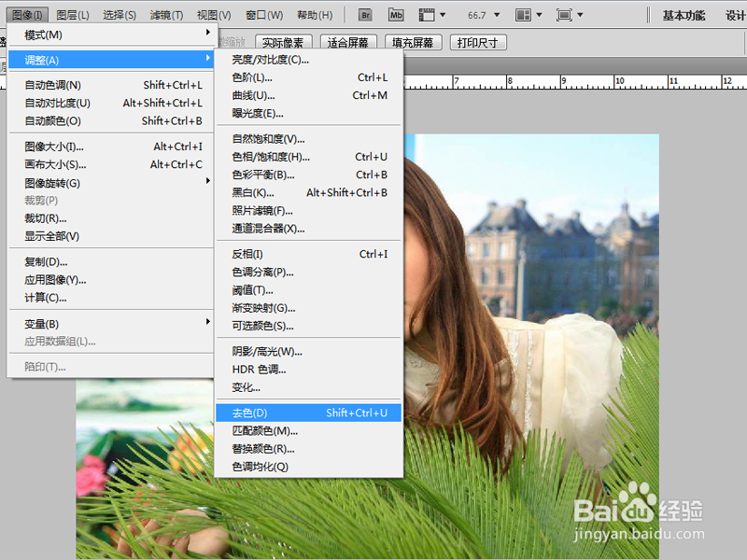Open Mini Bridge with the Mb icon
This screenshot has width=747, height=560.
396,15
